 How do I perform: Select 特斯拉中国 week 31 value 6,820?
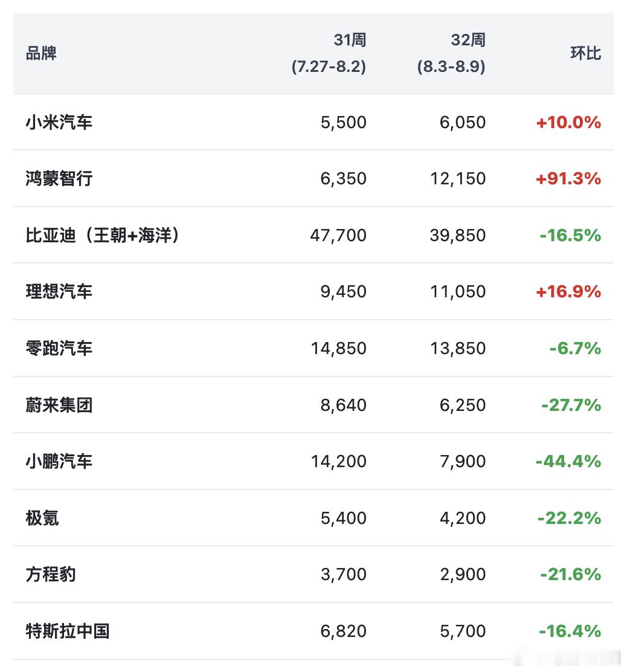click(x=344, y=632)
